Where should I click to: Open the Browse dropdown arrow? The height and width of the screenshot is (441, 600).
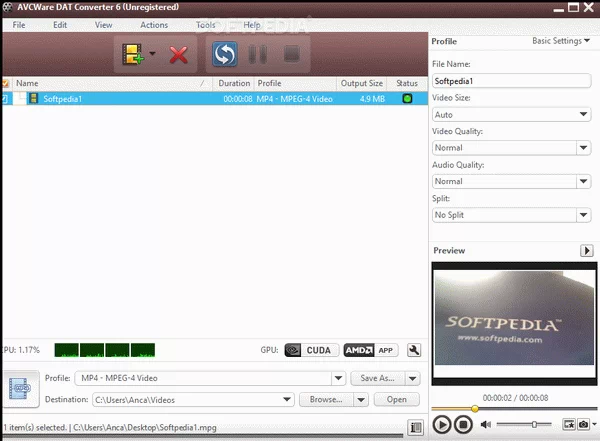coord(361,400)
